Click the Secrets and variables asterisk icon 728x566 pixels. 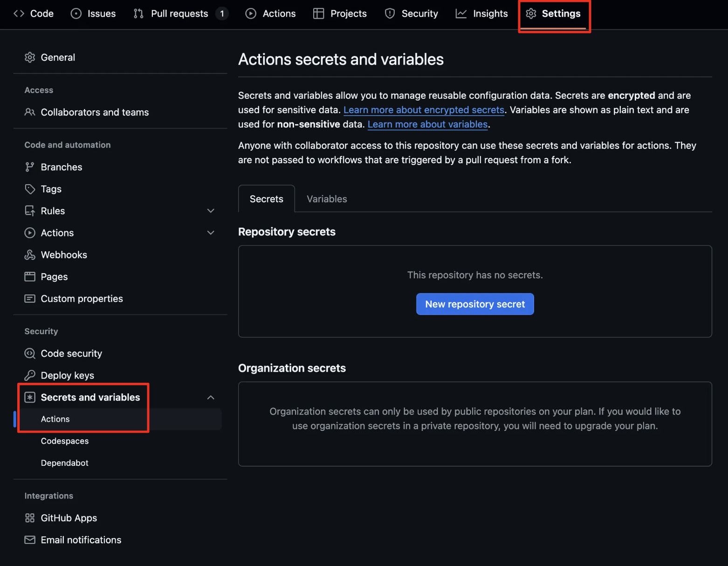(30, 397)
